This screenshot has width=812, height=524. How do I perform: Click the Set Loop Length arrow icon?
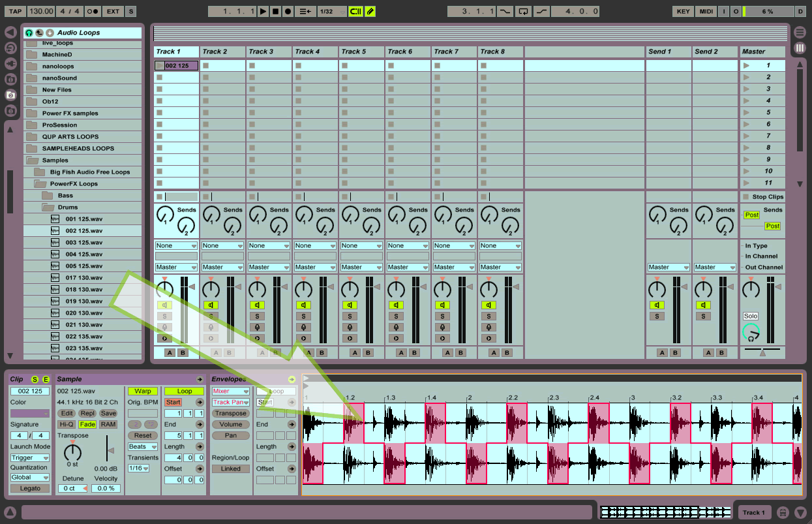point(200,446)
